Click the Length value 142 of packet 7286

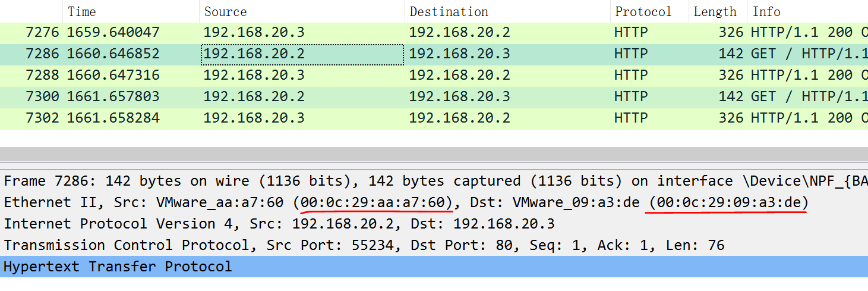point(731,54)
